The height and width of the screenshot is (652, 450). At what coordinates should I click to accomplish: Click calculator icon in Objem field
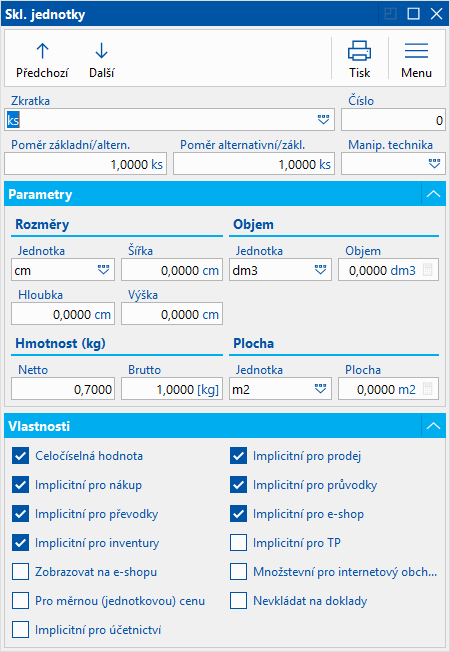point(428,270)
